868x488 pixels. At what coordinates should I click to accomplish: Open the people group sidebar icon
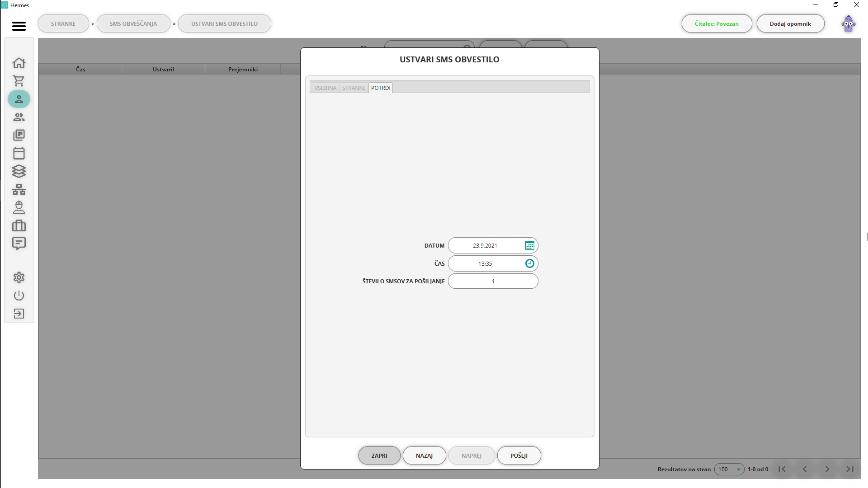click(19, 117)
